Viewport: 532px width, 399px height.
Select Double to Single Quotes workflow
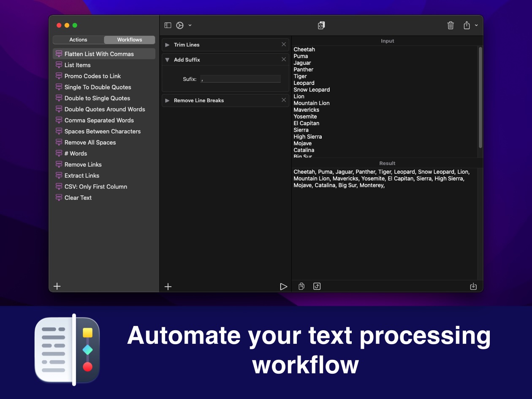click(104, 98)
